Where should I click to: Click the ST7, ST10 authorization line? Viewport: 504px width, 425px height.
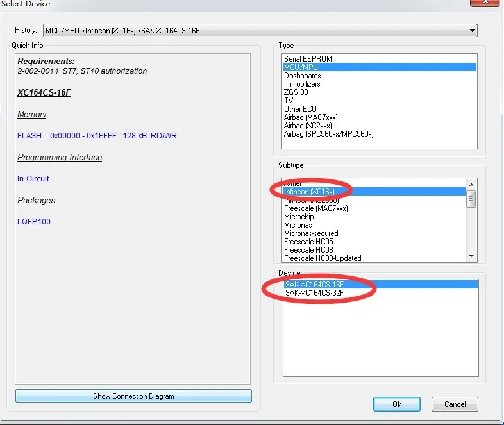82,71
